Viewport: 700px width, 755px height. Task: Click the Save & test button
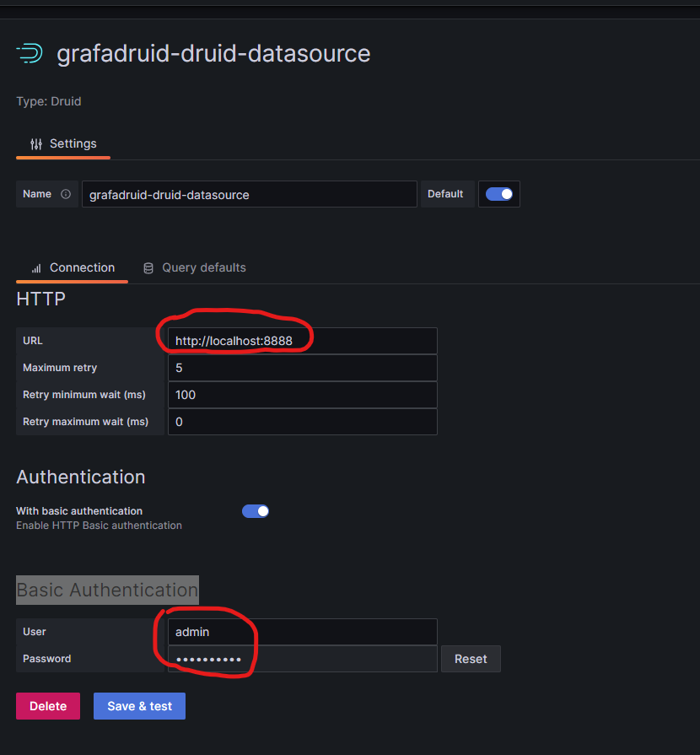tap(138, 706)
